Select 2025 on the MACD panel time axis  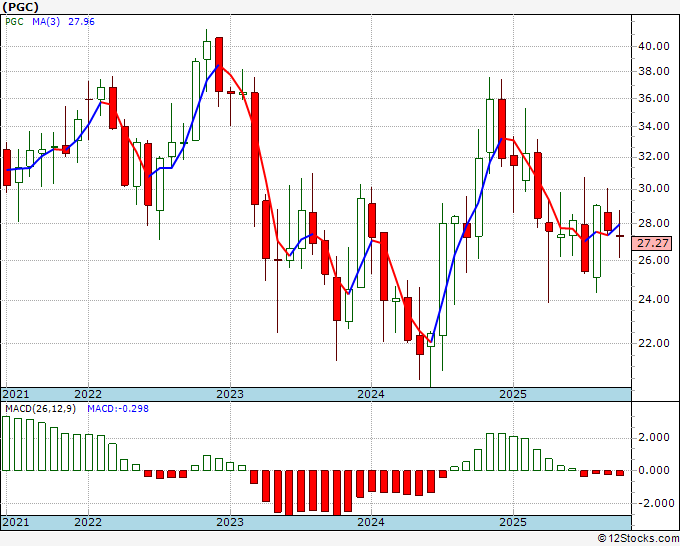click(x=513, y=522)
